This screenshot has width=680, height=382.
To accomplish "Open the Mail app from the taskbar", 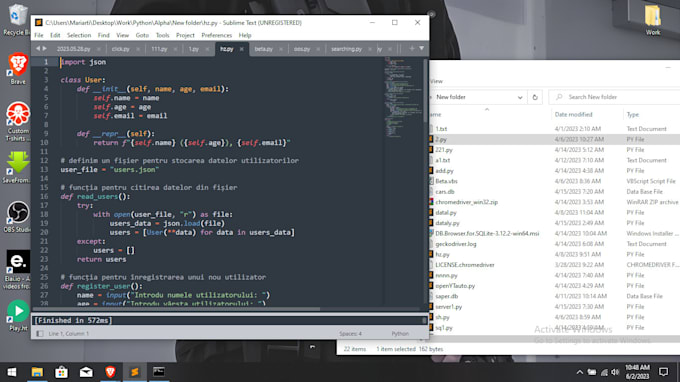I will click(86, 372).
